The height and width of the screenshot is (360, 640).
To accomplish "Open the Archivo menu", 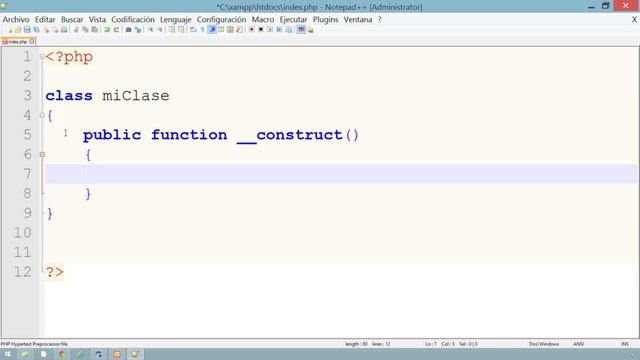I will coord(16,20).
